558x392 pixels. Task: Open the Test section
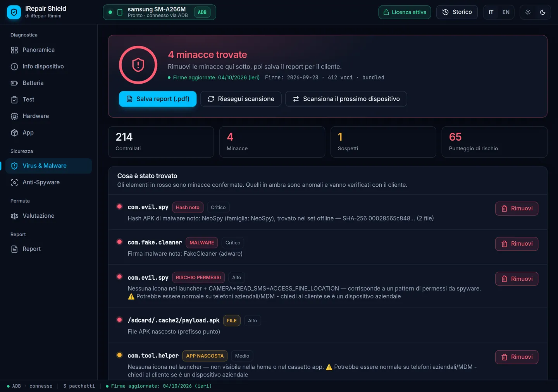point(48,100)
